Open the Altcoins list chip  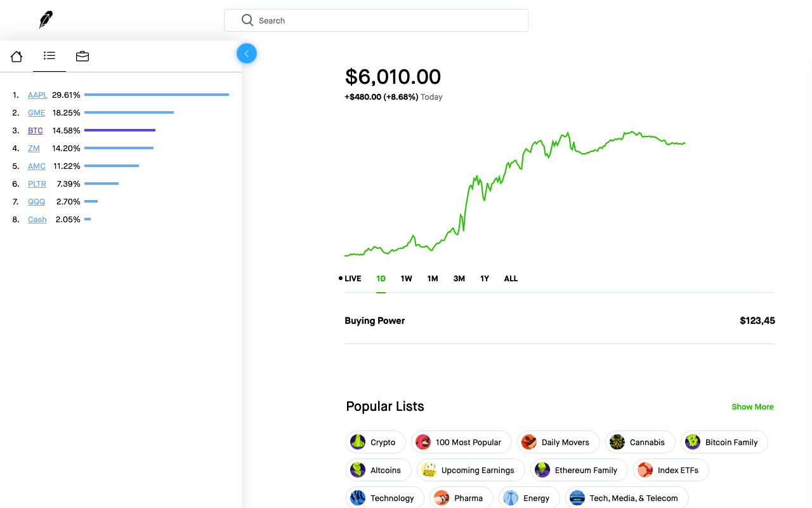pos(379,470)
